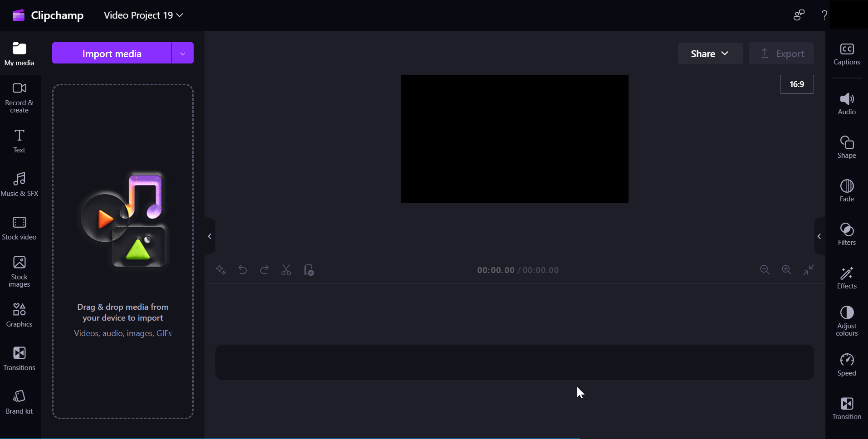868x439 pixels.
Task: Open the Speed panel
Action: click(x=847, y=365)
